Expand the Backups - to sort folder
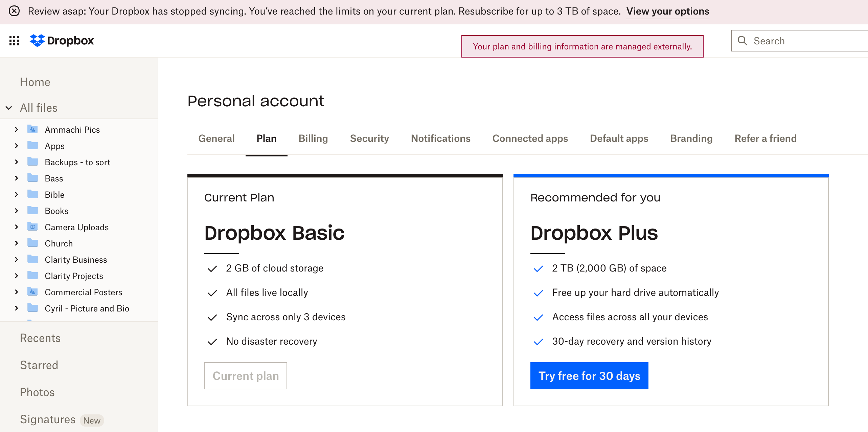The width and height of the screenshot is (868, 432). pos(17,162)
